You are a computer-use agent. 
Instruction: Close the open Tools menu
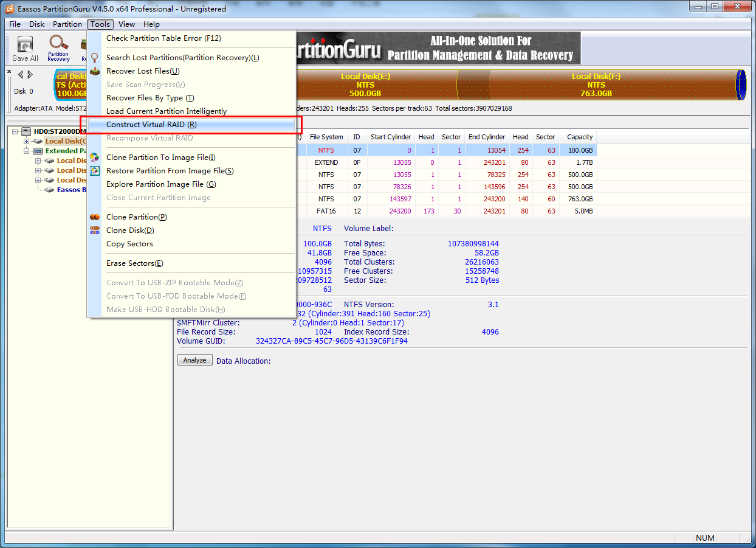[100, 24]
